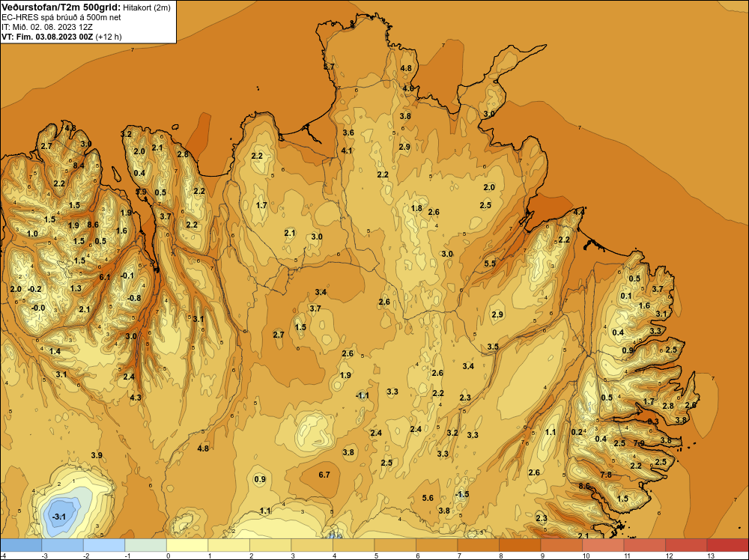Select the 5.9 temperature value

tap(142, 192)
